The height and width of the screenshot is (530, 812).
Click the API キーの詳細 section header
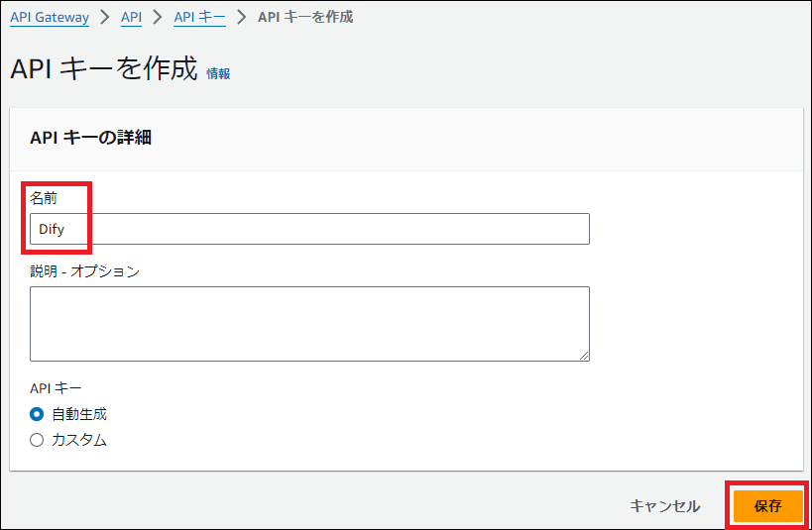click(x=91, y=138)
